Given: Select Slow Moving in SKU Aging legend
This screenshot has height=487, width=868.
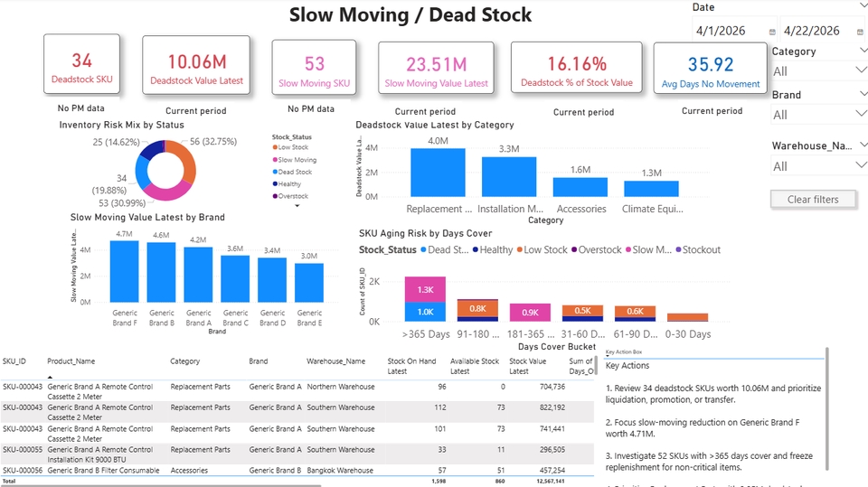Looking at the screenshot, I should 649,249.
